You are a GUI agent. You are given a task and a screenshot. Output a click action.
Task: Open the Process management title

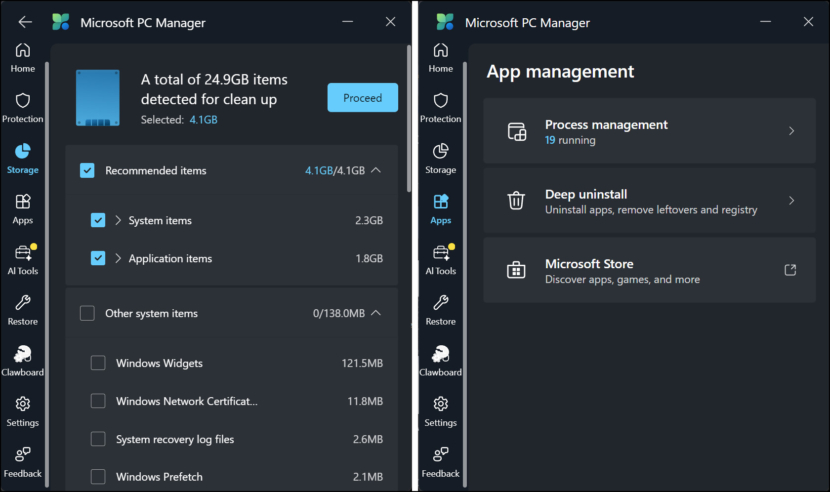tap(606, 125)
